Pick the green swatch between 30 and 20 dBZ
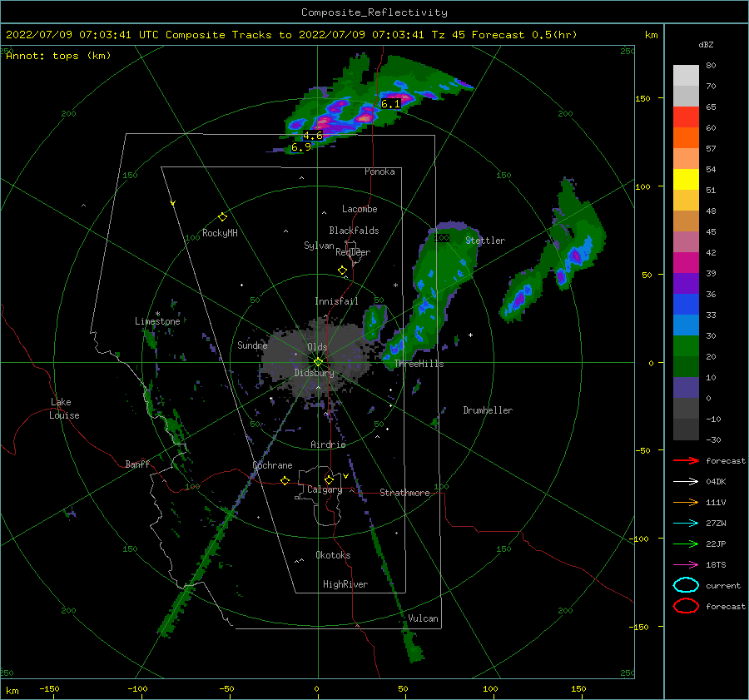This screenshot has width=749, height=700. point(686,346)
